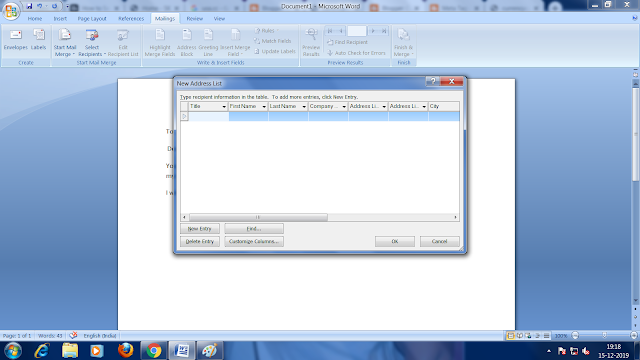Click the proofing errors icon in status bar
Image resolution: width=640 pixels, height=360 pixels.
pos(73,336)
